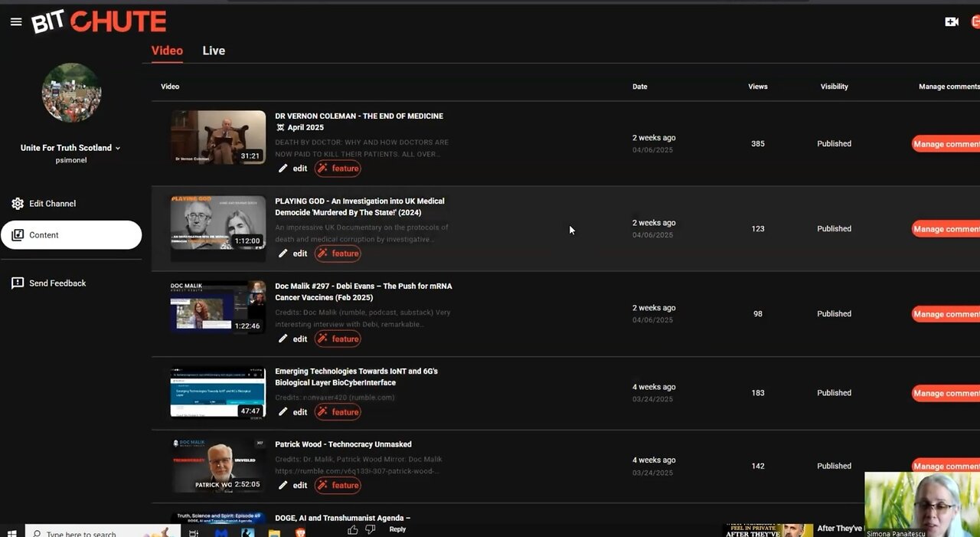Open the Unite For Truth Scotland channel avatar
Viewport: 980px width, 537px height.
(71, 93)
